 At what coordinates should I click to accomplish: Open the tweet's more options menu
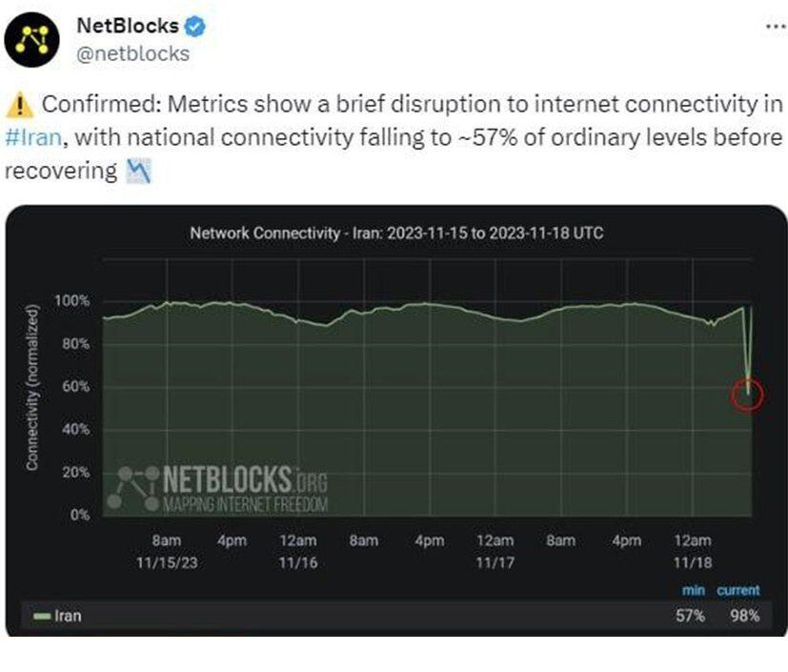point(776,26)
